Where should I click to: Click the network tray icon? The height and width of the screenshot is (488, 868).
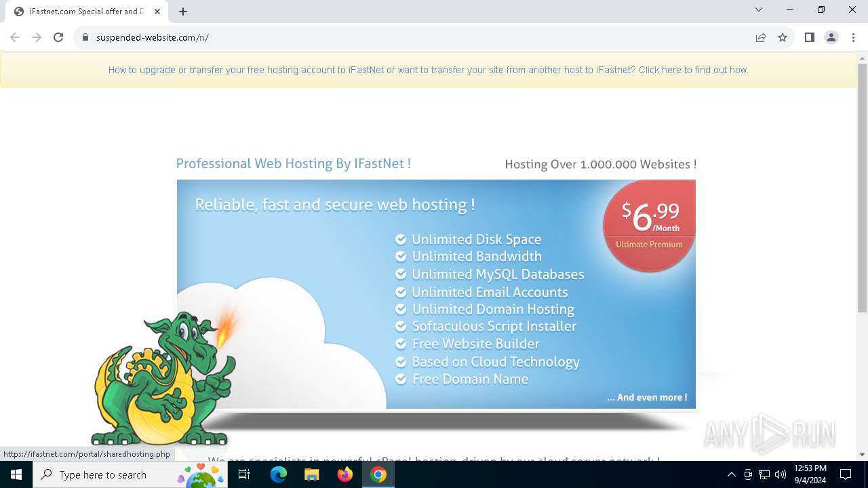(764, 474)
